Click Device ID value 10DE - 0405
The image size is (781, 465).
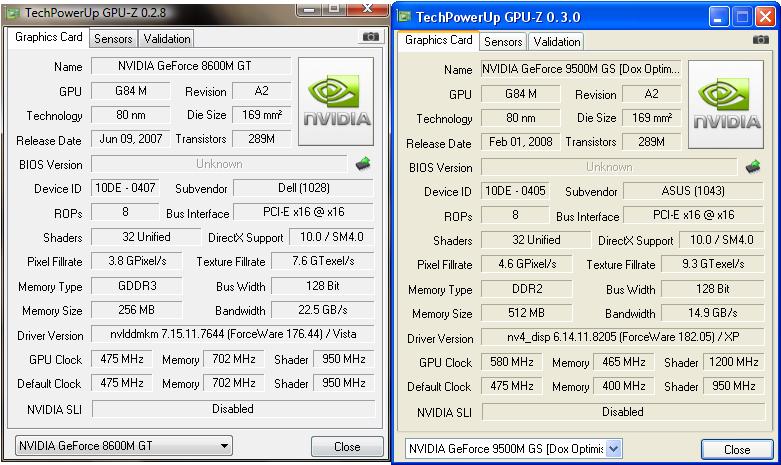(x=515, y=191)
